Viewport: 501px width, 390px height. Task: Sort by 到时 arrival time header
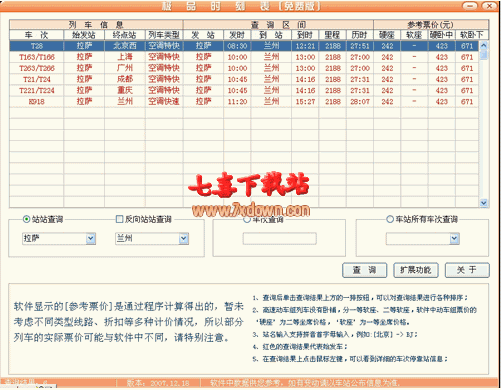tap(305, 35)
